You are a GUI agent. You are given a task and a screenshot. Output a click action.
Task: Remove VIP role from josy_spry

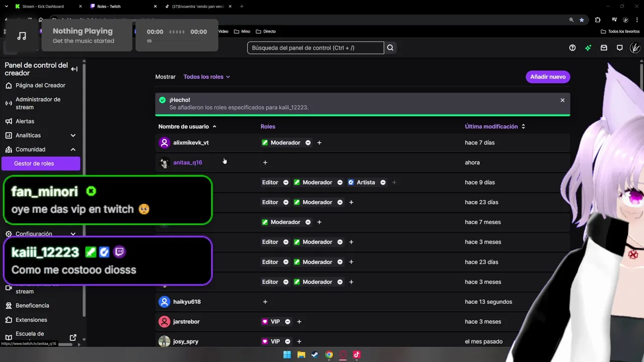[288, 341]
